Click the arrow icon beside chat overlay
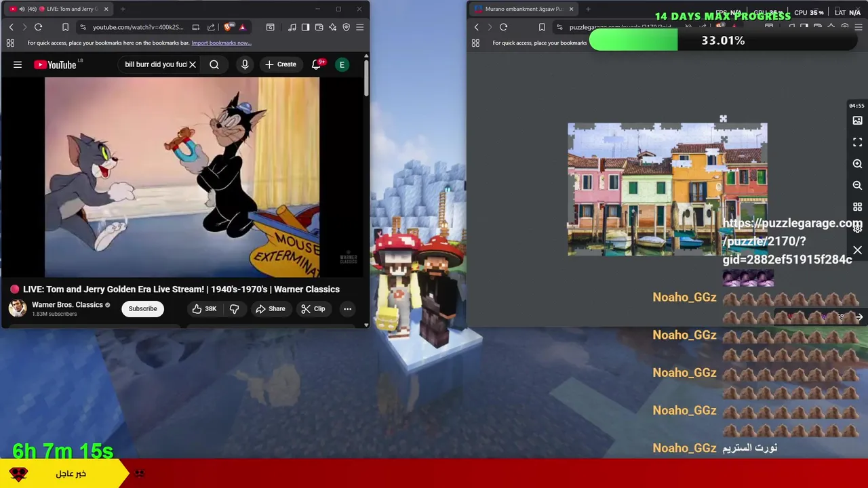Viewport: 868px width, 488px height. pos(859,317)
